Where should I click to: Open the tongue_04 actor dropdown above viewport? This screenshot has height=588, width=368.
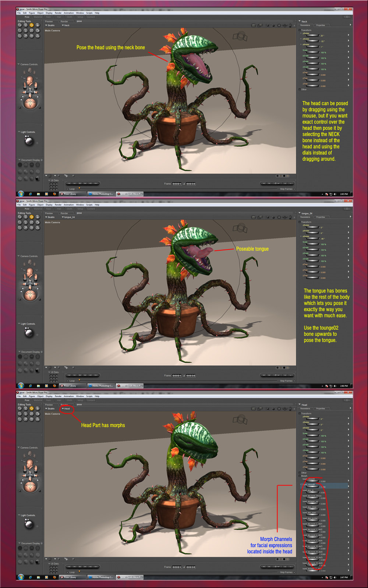68,217
